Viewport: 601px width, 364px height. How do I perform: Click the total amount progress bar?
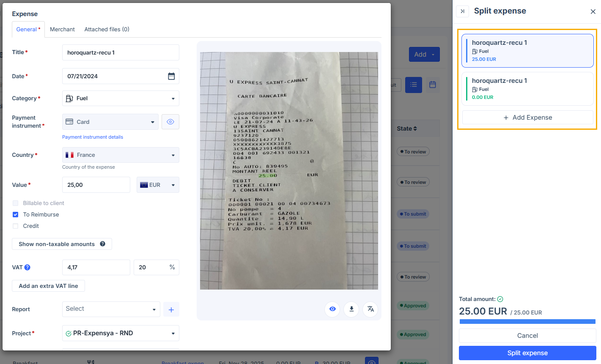527,322
